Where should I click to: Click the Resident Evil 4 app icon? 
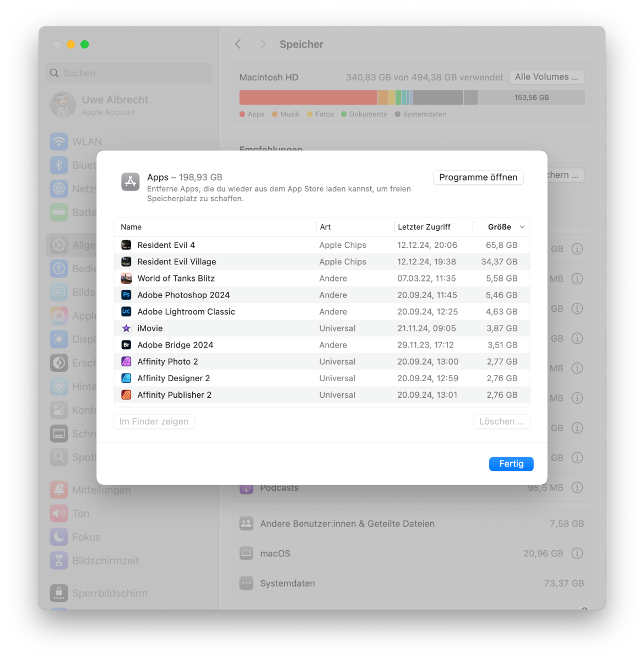(126, 245)
